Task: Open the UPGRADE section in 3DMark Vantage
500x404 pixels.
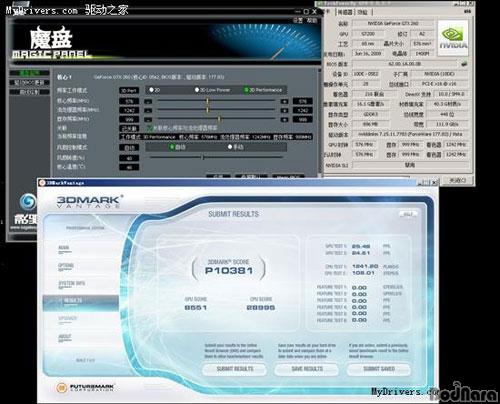Action: coord(68,319)
